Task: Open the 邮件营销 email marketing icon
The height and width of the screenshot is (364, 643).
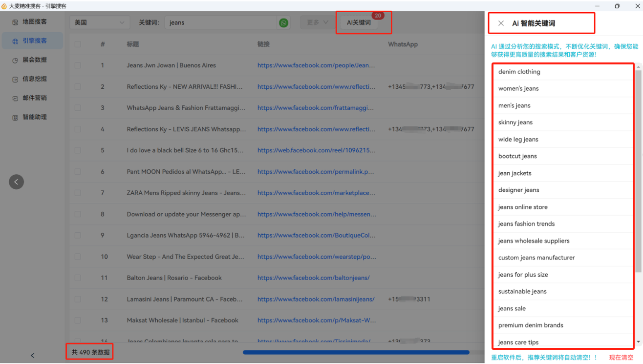Action: (x=15, y=98)
